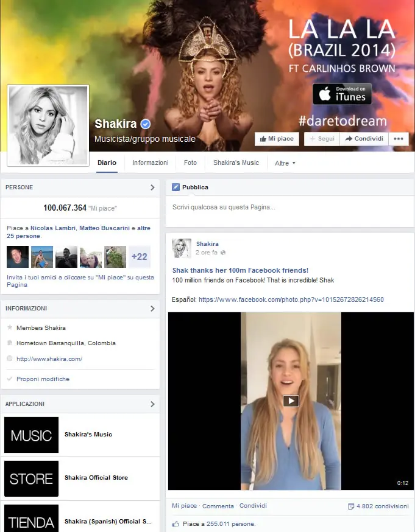Viewport: 415px width, 532px height.
Task: Open the third friend thumbnail under Persone
Action: pyautogui.click(x=66, y=257)
